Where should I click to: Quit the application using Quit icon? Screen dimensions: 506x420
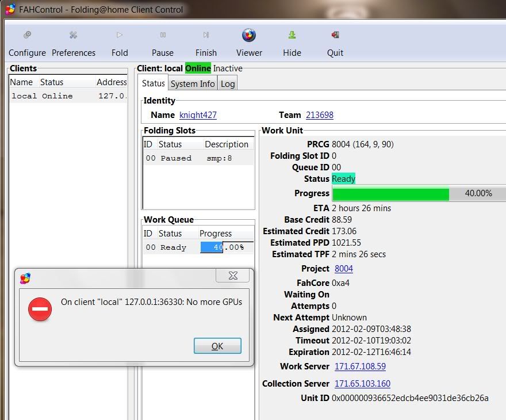pyautogui.click(x=335, y=35)
